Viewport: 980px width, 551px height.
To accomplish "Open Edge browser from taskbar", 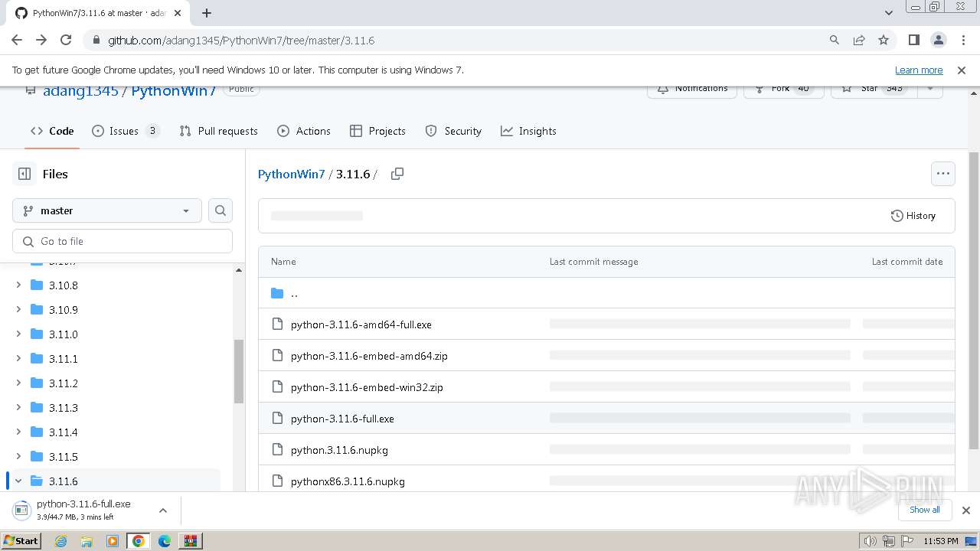I will (165, 541).
